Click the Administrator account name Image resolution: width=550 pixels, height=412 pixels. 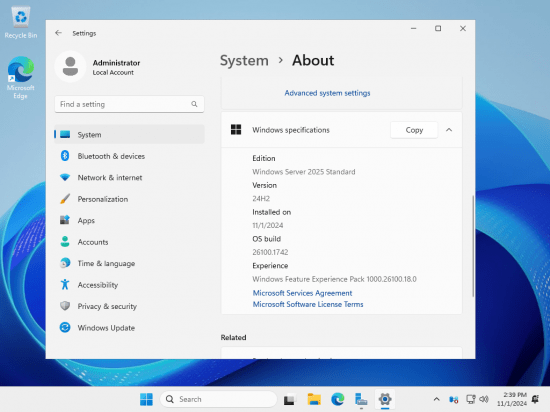(x=116, y=63)
